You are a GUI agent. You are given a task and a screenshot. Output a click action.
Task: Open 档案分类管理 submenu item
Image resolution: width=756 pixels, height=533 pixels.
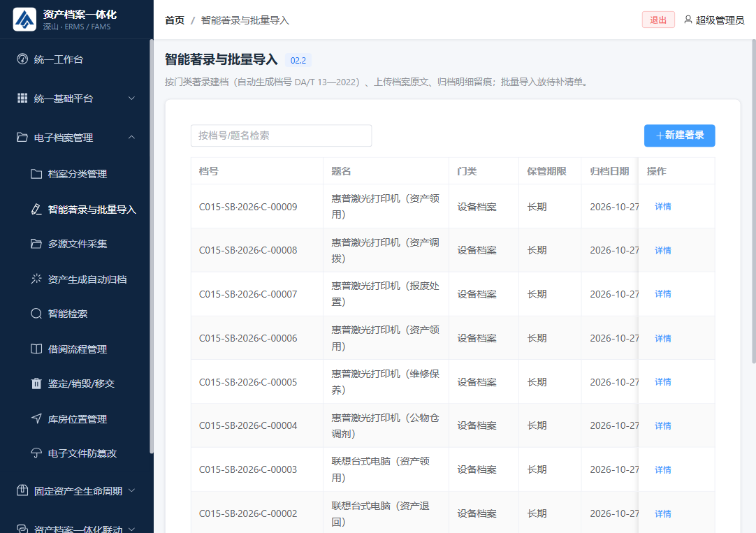click(x=75, y=174)
